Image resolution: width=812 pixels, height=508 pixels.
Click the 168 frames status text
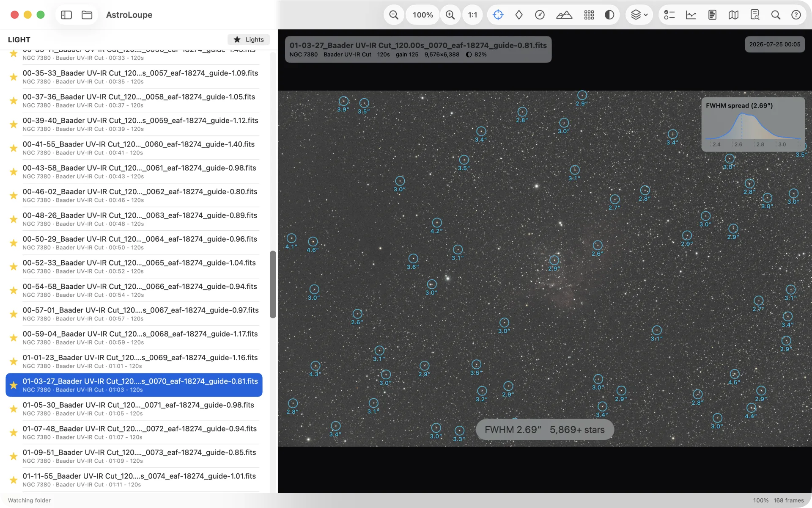click(x=789, y=500)
